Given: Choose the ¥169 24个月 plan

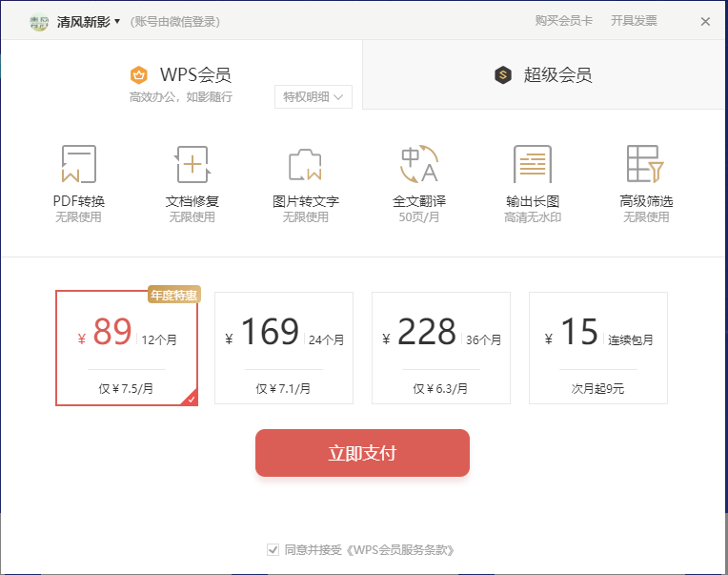Looking at the screenshot, I should (x=284, y=348).
